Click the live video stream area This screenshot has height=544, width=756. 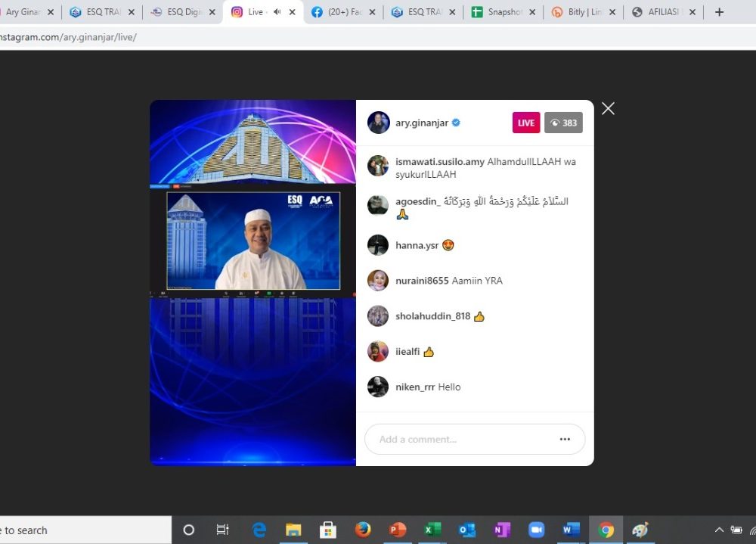(253, 283)
